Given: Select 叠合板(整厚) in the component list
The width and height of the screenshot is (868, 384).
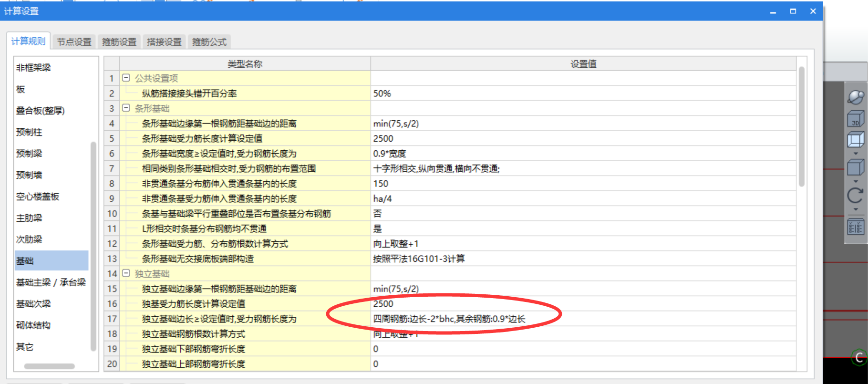Looking at the screenshot, I should pyautogui.click(x=40, y=111).
